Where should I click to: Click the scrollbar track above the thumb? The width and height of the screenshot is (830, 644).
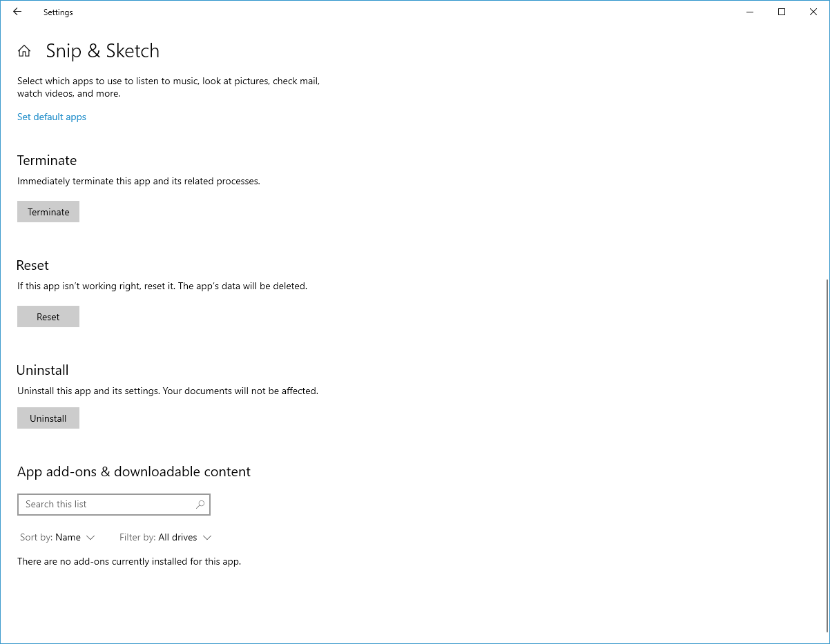(x=827, y=152)
